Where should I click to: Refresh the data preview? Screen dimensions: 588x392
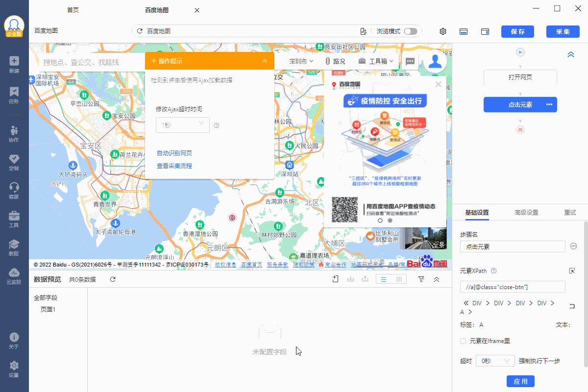point(113,279)
